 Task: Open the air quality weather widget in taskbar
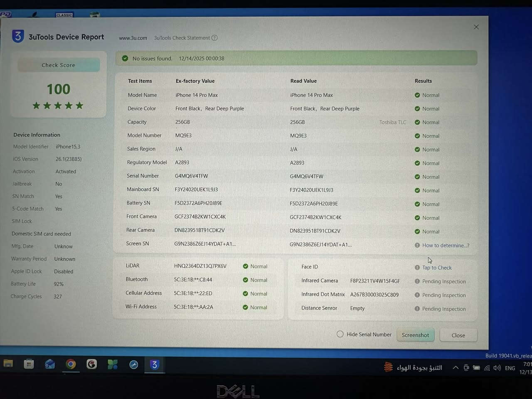point(413,367)
